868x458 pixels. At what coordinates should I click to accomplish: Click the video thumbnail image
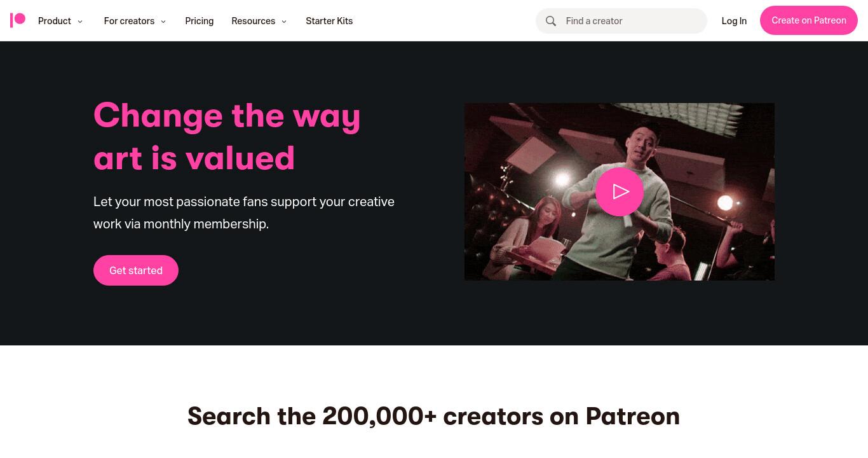tap(620, 191)
